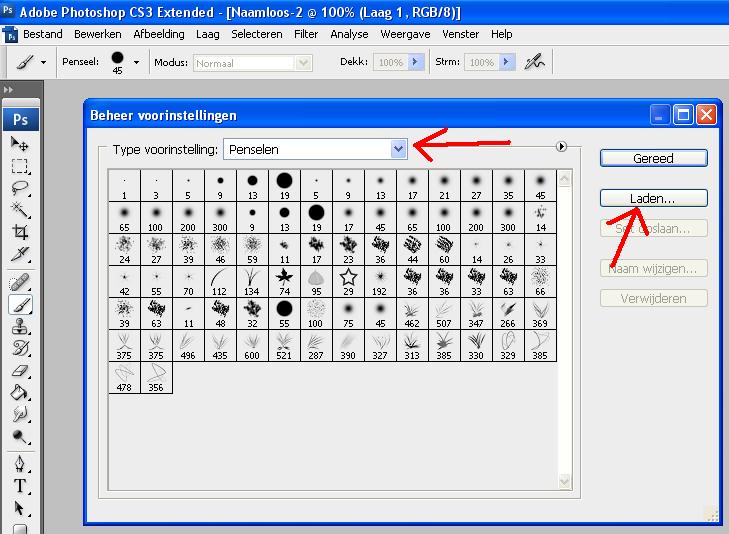Select the History Brush tool

coord(20,349)
